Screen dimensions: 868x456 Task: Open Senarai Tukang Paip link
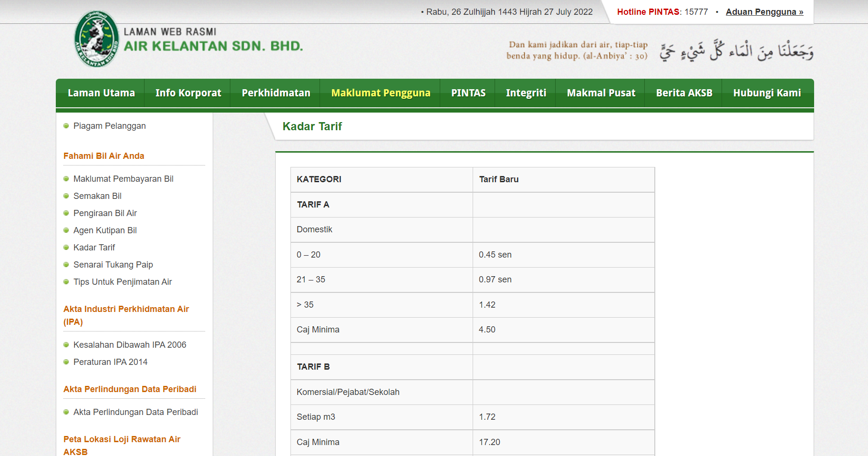click(x=113, y=265)
